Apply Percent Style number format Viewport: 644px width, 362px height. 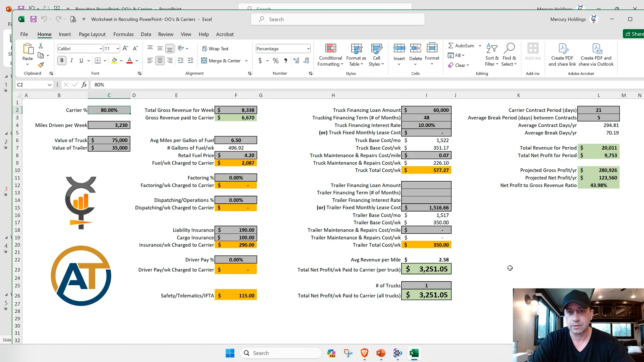tap(275, 61)
